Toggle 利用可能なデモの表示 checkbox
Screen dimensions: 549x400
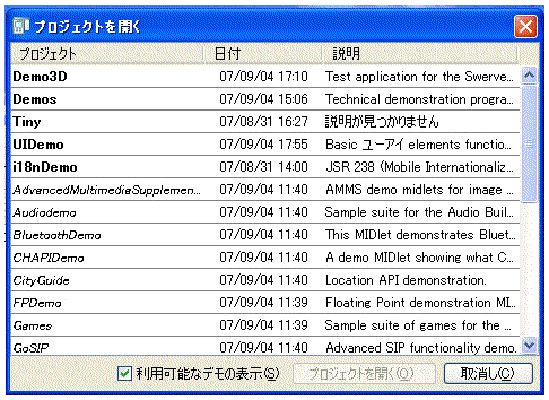pyautogui.click(x=124, y=373)
